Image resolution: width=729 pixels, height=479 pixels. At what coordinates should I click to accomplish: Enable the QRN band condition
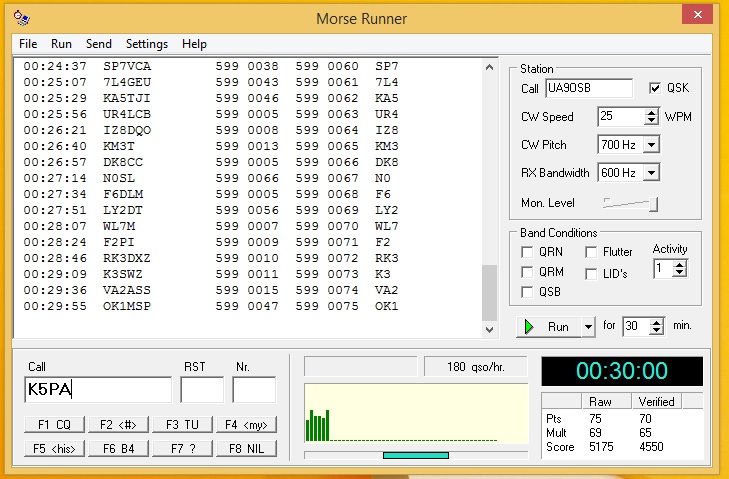527,253
